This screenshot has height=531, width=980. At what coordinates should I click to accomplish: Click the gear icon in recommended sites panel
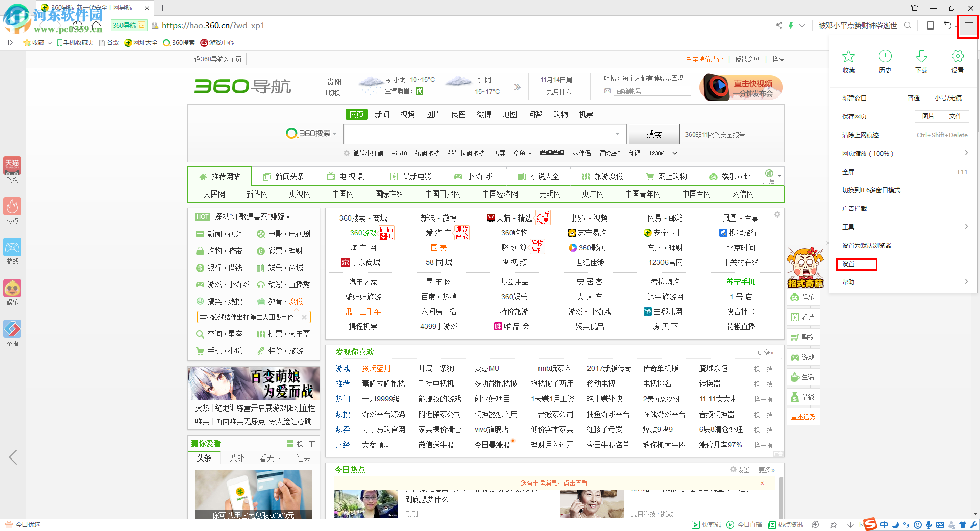777,214
